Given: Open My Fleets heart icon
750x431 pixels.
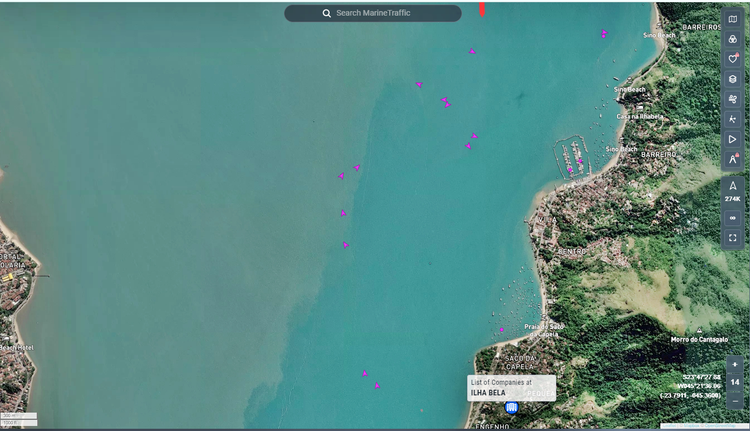Looking at the screenshot, I should coord(733,59).
